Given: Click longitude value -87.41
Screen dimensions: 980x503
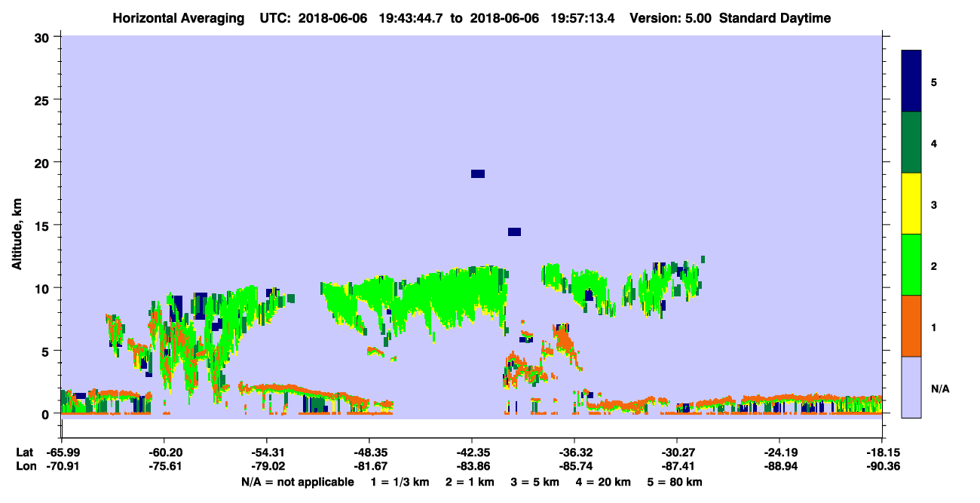Looking at the screenshot, I should point(677,466).
